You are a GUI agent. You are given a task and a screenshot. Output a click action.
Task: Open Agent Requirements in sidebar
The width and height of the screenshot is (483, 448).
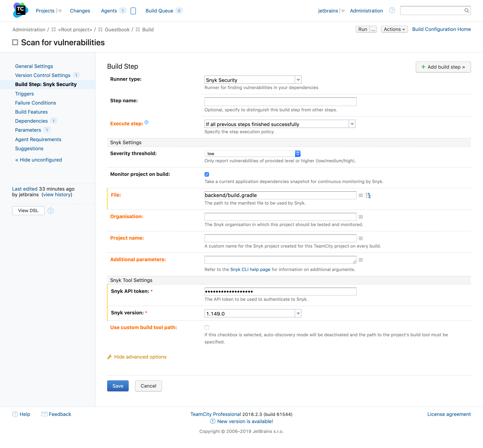[x=38, y=139]
